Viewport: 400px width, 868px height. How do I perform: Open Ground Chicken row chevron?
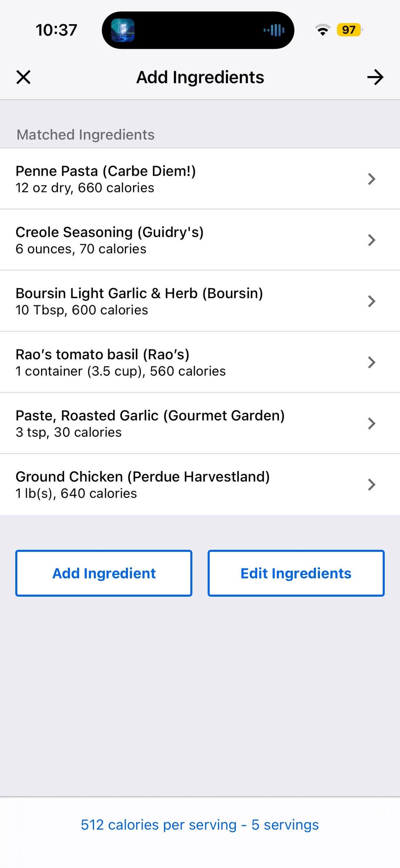coord(371,485)
